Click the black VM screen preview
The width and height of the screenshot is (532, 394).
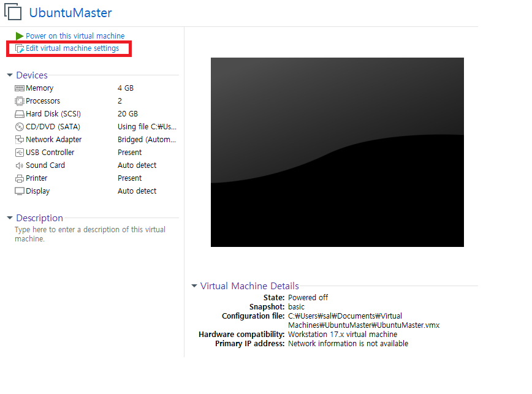tap(337, 152)
